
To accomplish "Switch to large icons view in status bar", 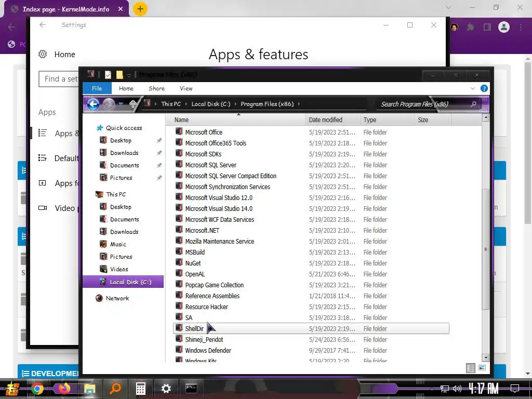I will [482, 368].
